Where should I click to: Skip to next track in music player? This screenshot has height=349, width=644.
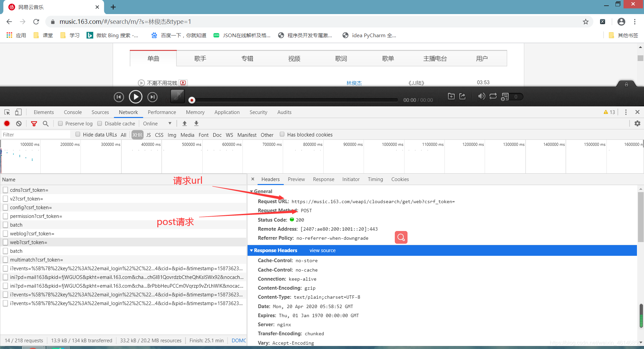coord(153,97)
